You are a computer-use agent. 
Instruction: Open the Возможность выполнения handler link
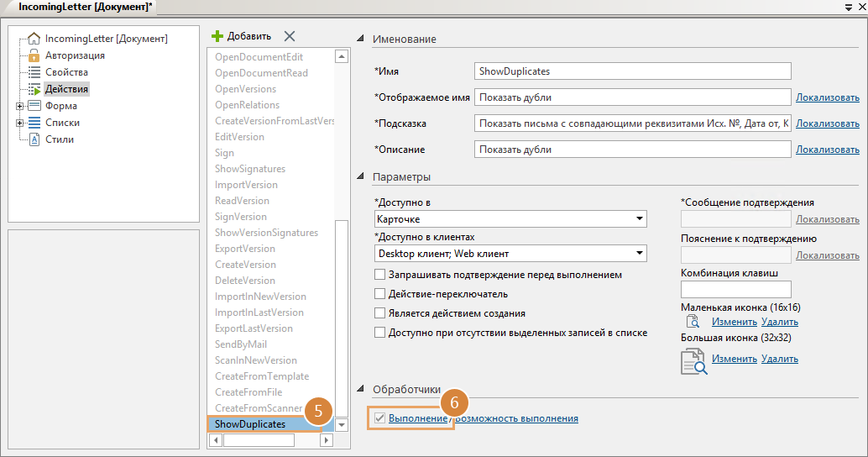pyautogui.click(x=516, y=418)
